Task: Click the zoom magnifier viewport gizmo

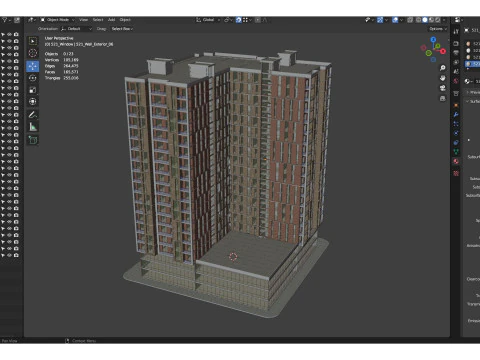Action: click(x=443, y=68)
